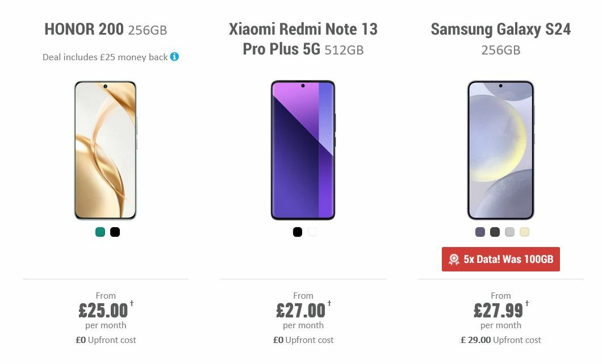The height and width of the screenshot is (364, 602).
Task: Select the light gray swatch for Galaxy S24
Action: pyautogui.click(x=509, y=232)
